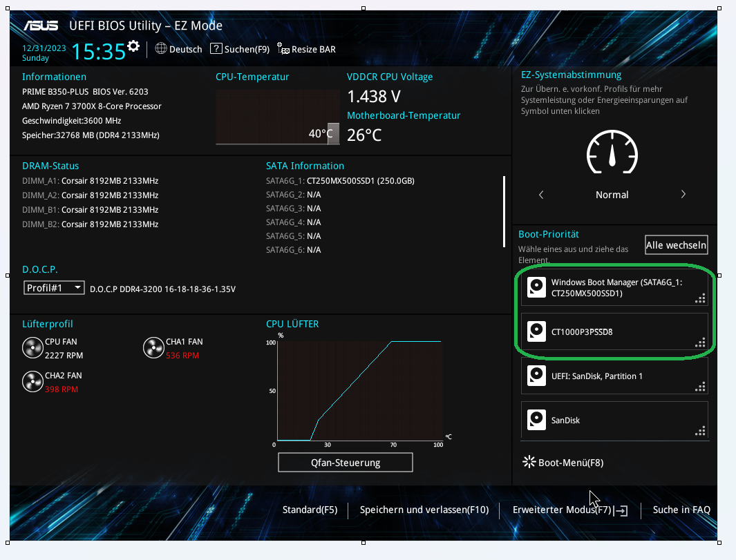This screenshot has width=736, height=560.
Task: Click the Suchen question mark icon
Action: coord(216,48)
